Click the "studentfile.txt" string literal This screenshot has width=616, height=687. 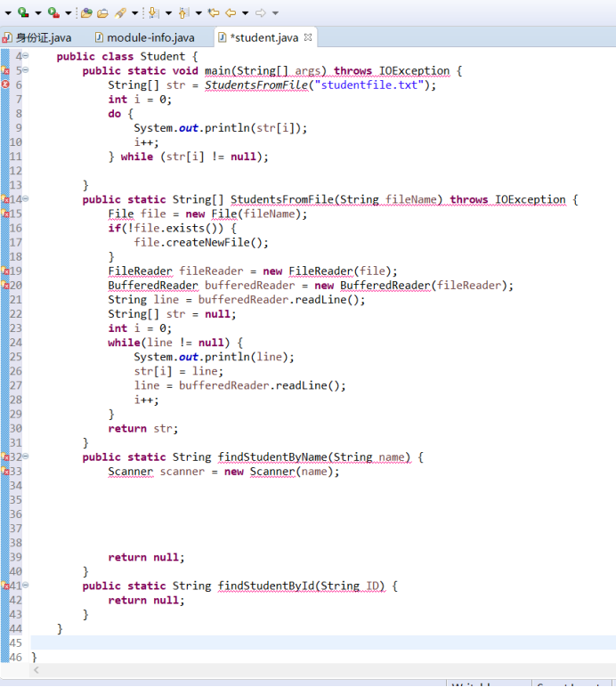pos(369,85)
